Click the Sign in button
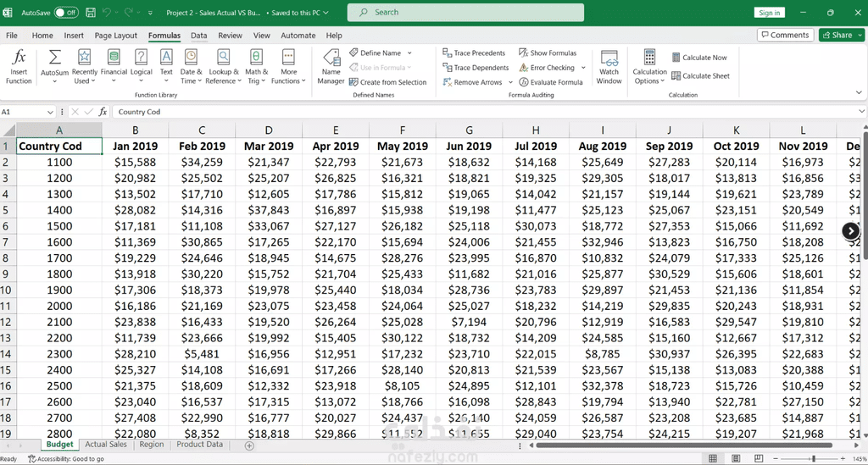868x465 pixels. tap(770, 13)
